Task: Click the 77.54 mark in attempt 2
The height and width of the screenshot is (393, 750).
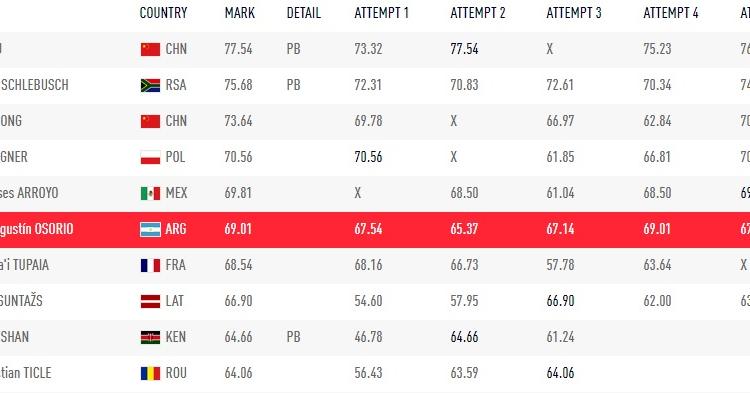Action: (x=464, y=49)
